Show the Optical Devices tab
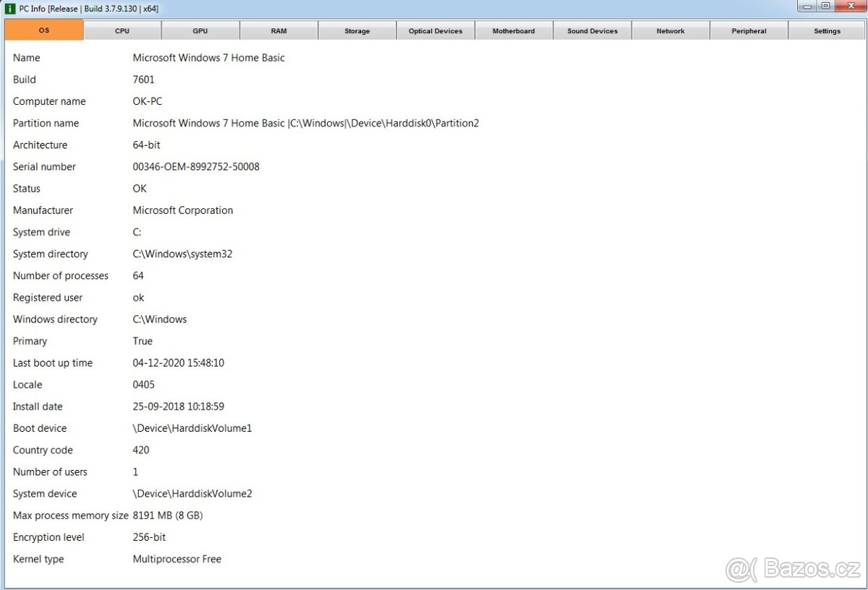The height and width of the screenshot is (590, 868). coord(435,31)
